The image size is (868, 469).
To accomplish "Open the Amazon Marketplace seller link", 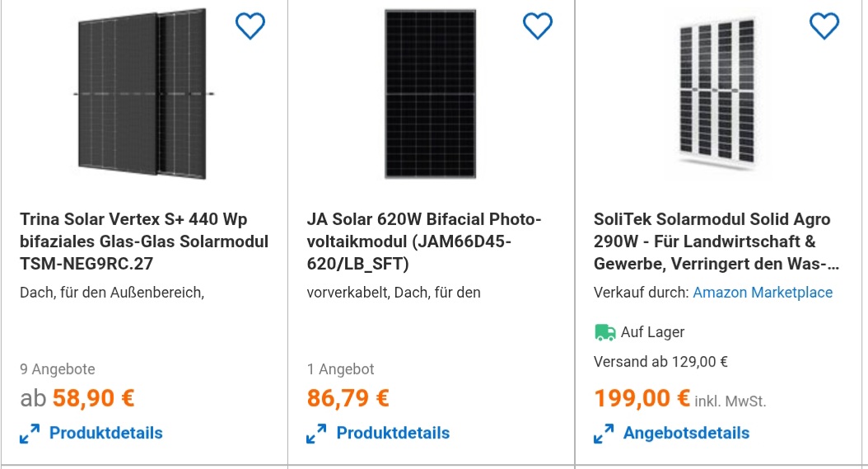I will tap(763, 293).
